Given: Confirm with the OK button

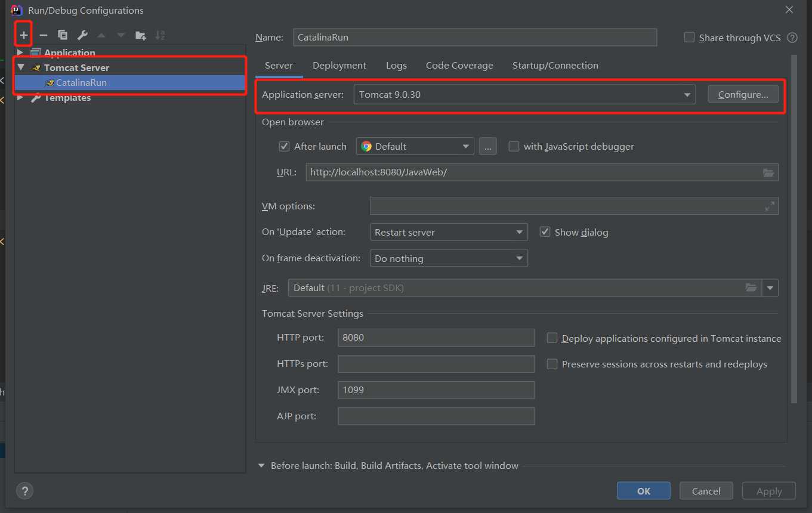Looking at the screenshot, I should [644, 491].
